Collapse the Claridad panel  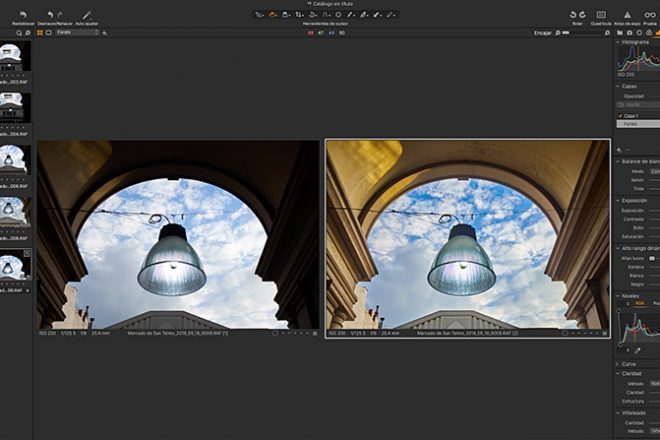pos(618,373)
